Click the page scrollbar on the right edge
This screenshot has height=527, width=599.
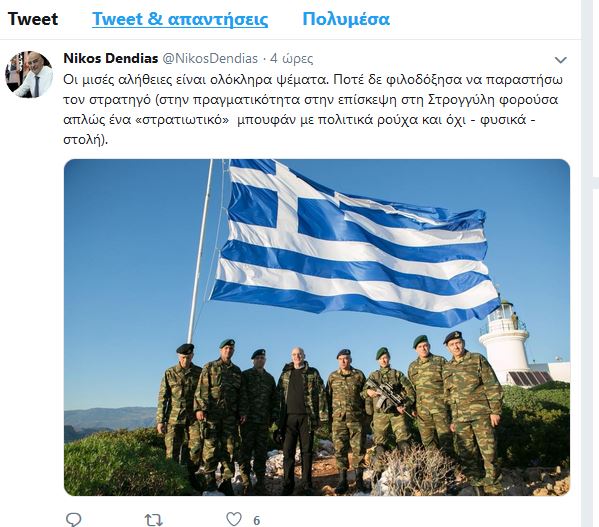590,264
